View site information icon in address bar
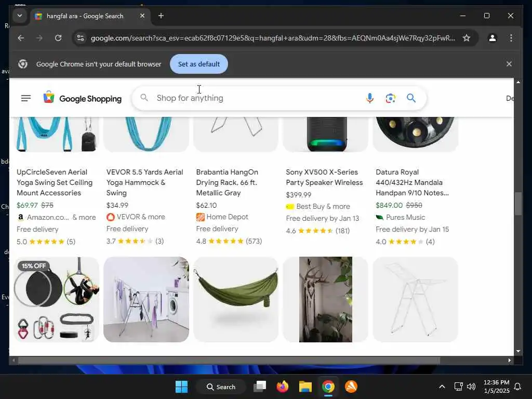The width and height of the screenshot is (532, 399). [x=81, y=38]
